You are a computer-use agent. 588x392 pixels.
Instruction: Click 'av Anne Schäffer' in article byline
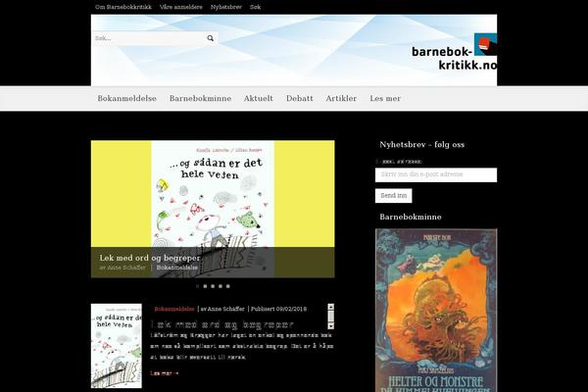tap(222, 309)
